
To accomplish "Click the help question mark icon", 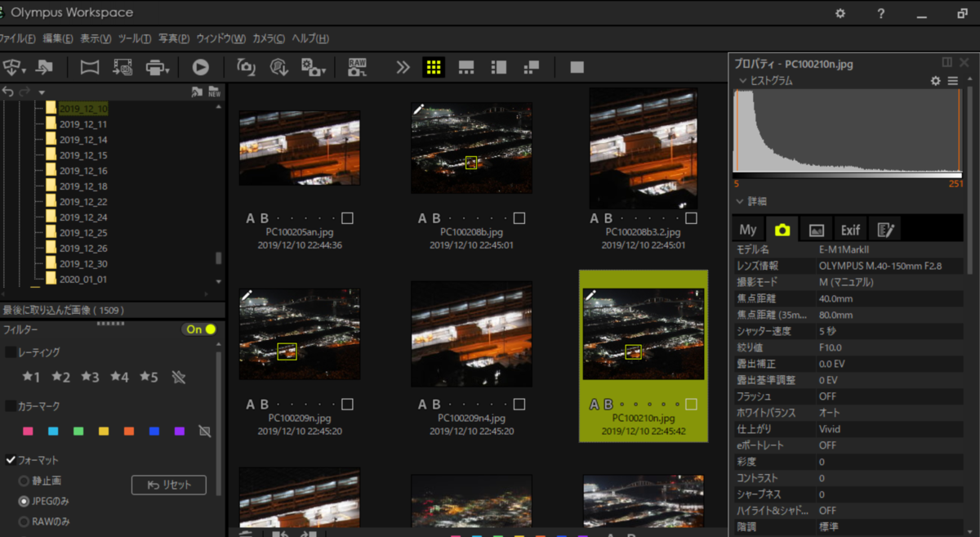I will 881,13.
